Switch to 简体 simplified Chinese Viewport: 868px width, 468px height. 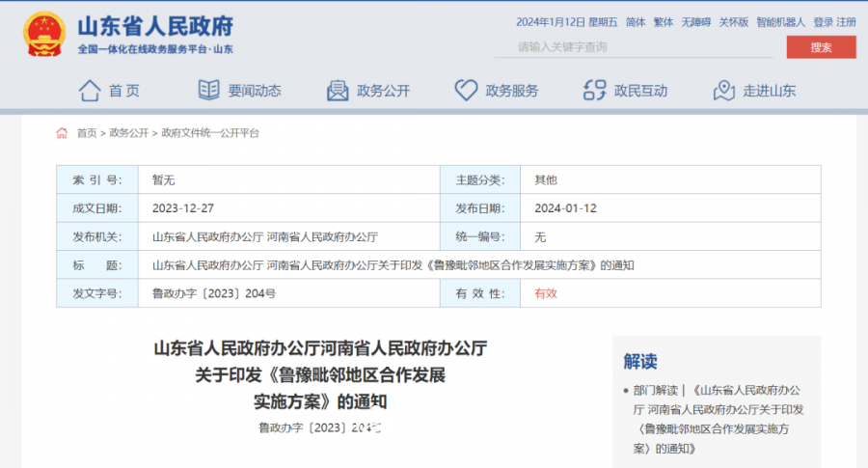636,22
